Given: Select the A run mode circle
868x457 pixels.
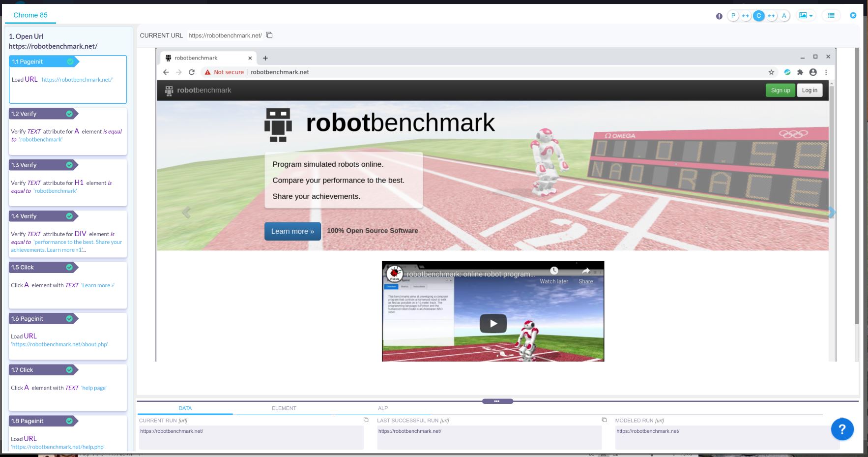Looking at the screenshot, I should point(784,16).
